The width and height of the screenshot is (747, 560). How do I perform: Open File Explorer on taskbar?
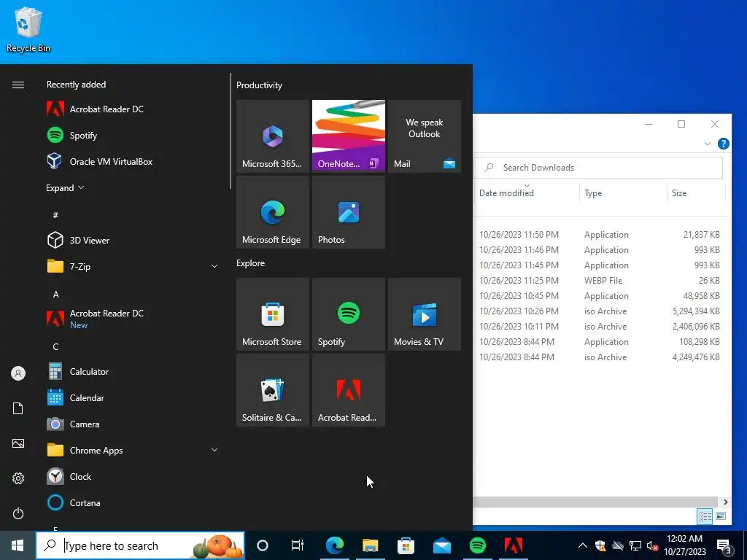(370, 545)
